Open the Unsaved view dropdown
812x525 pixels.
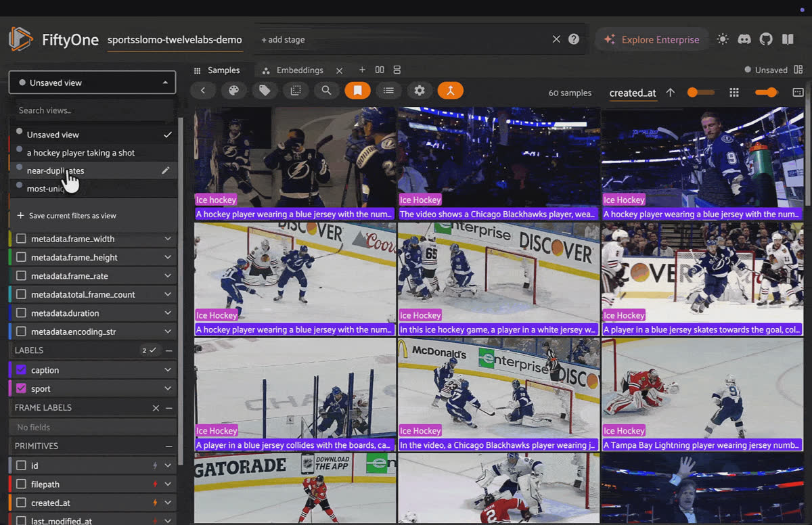(x=92, y=83)
